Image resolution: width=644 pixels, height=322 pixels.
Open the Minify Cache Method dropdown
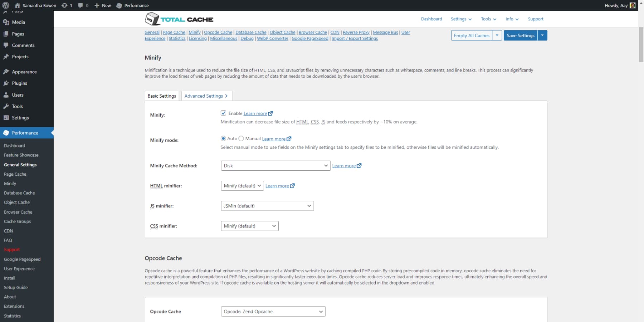[x=275, y=166]
